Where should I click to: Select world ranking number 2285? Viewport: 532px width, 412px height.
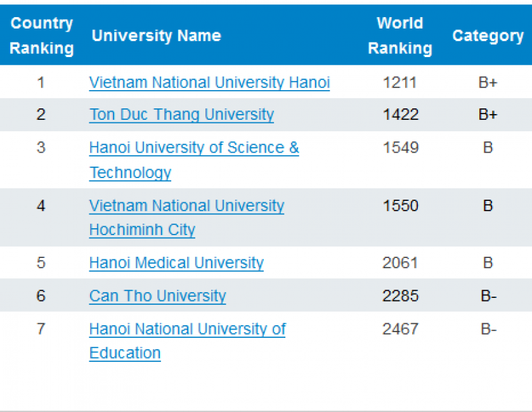point(400,296)
